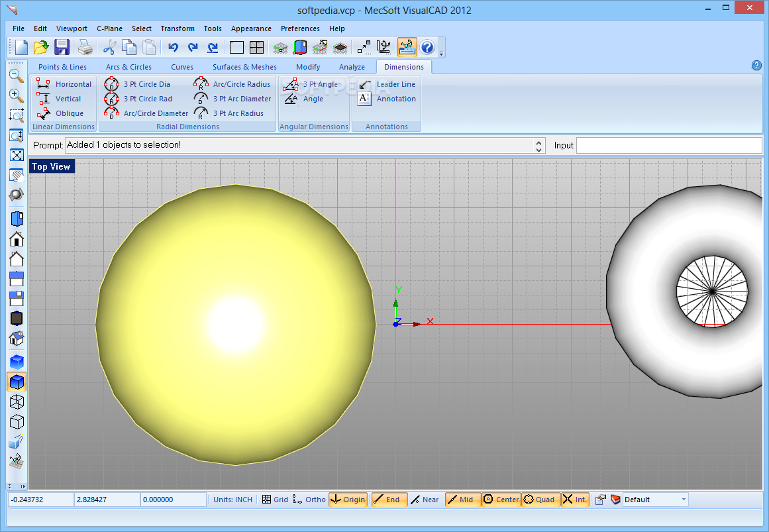Toggle the Center snap option
This screenshot has height=532, width=769.
point(501,499)
